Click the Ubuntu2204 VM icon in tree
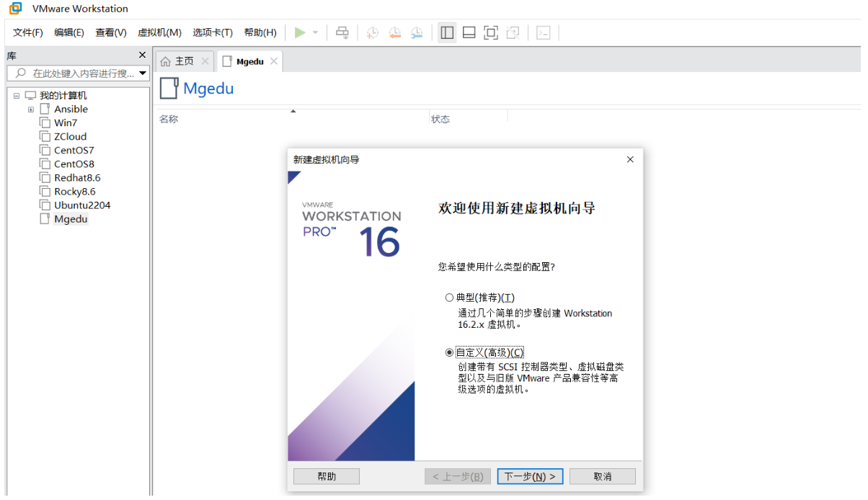This screenshot has width=868, height=500. [x=45, y=205]
